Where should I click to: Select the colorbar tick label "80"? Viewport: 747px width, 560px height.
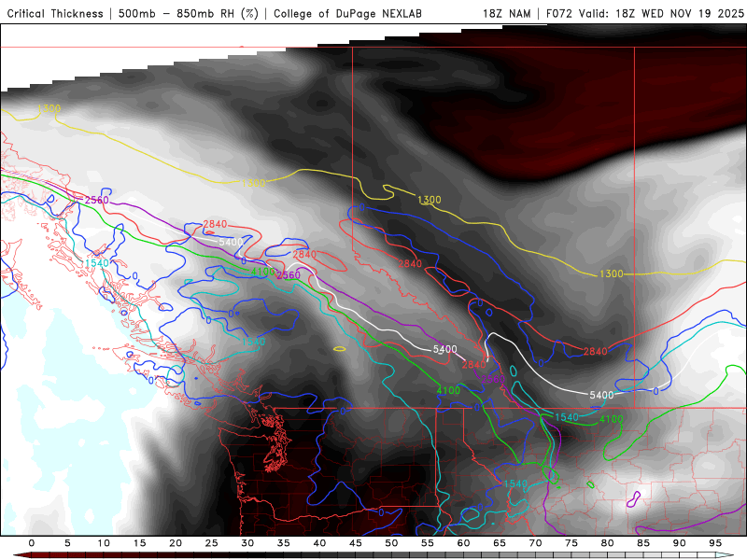(x=608, y=543)
